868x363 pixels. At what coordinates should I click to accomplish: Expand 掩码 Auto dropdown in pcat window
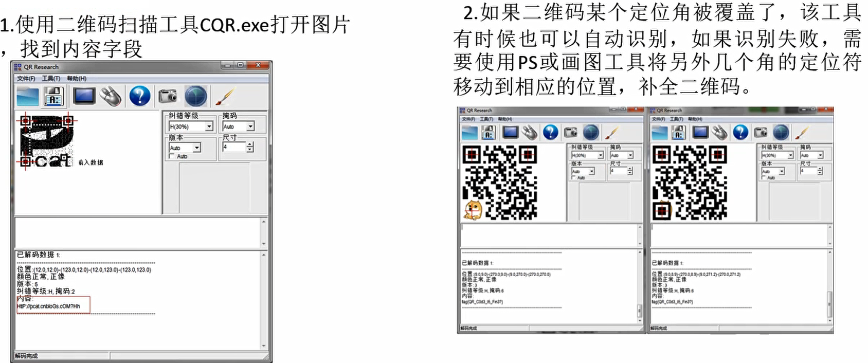250,126
